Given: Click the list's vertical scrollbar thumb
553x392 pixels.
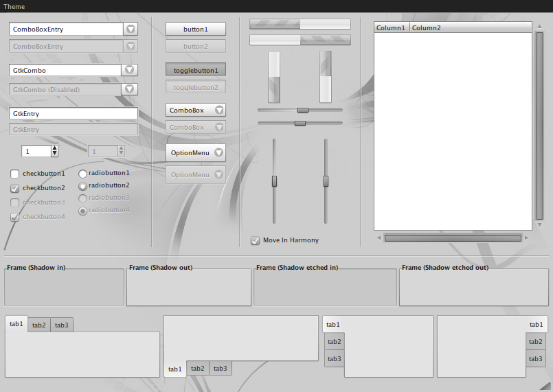Looking at the screenshot, I should click(539, 126).
